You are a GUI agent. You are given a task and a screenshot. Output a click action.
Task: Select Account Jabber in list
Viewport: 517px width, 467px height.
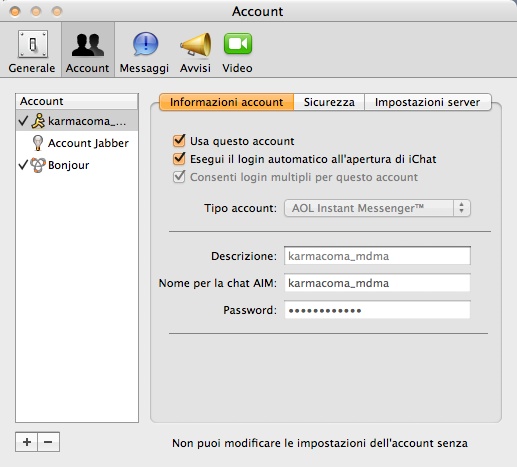point(77,143)
